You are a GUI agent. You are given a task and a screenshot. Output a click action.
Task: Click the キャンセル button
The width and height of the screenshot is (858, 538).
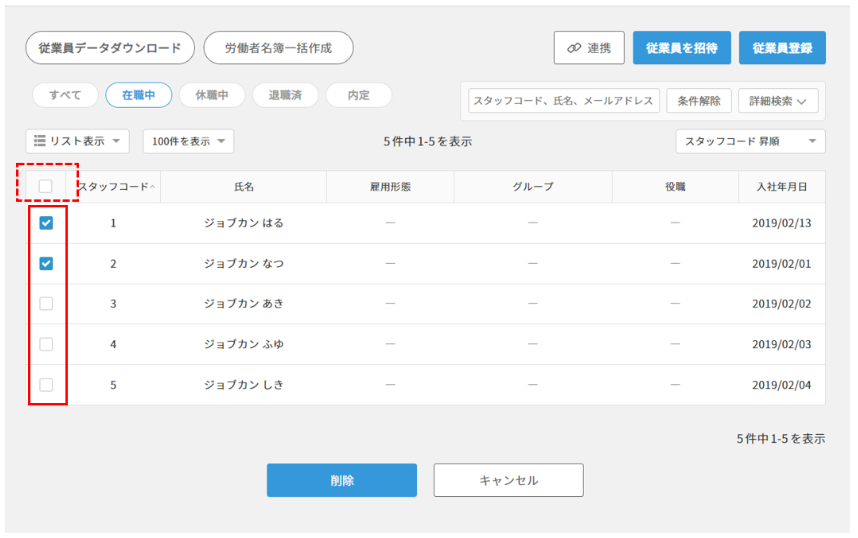[x=508, y=480]
